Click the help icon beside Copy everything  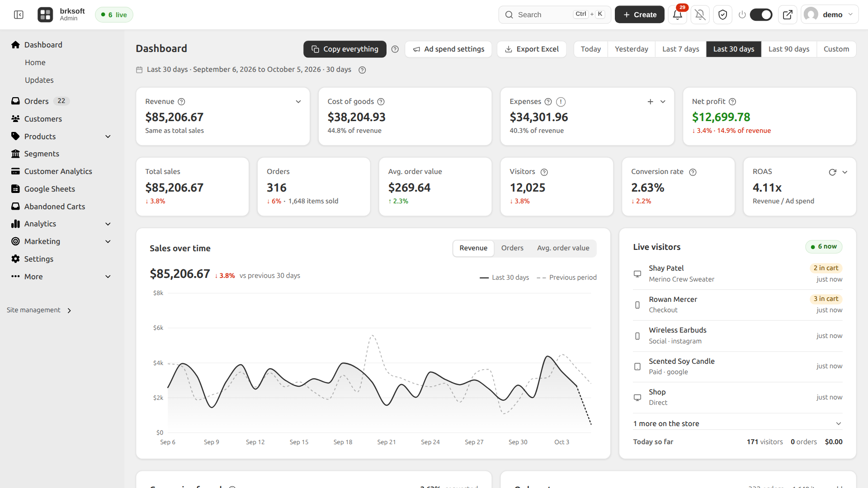coord(395,49)
